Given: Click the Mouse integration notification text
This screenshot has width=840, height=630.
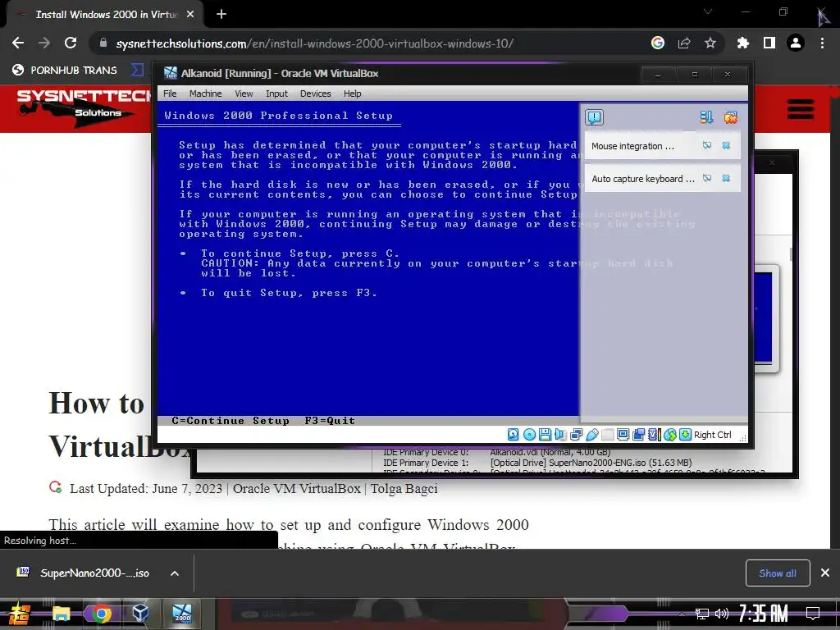Looking at the screenshot, I should pyautogui.click(x=632, y=146).
